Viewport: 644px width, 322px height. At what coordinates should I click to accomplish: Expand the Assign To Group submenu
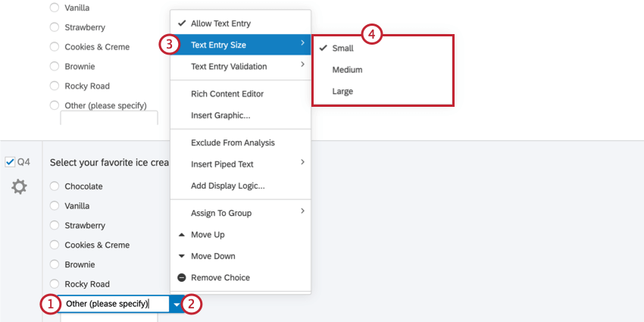(241, 213)
